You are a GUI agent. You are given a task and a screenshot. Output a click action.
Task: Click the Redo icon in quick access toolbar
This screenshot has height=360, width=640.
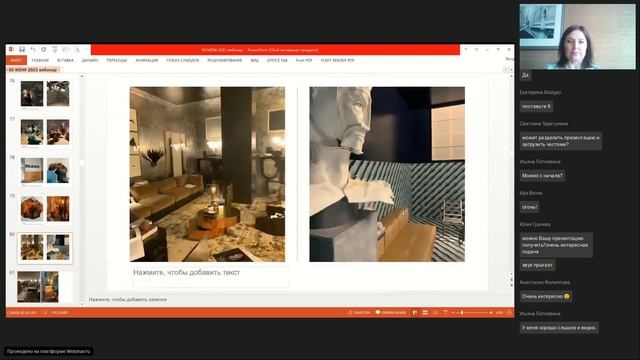[44, 49]
